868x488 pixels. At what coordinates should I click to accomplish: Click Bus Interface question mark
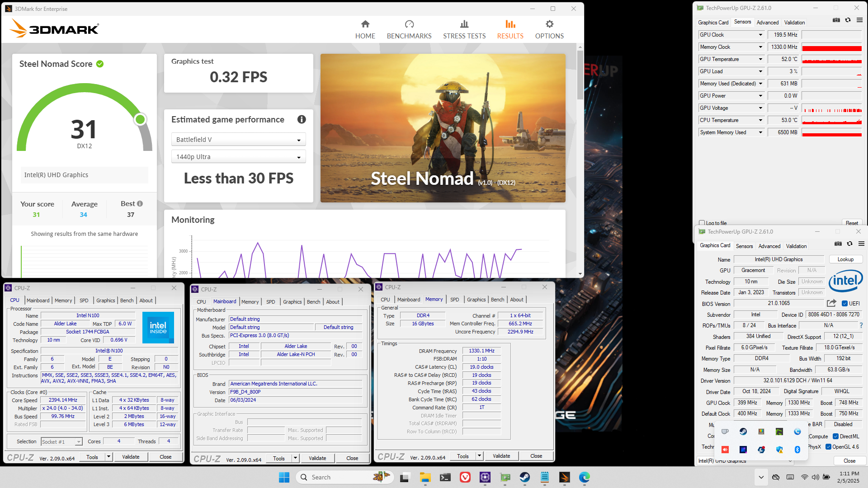click(861, 325)
